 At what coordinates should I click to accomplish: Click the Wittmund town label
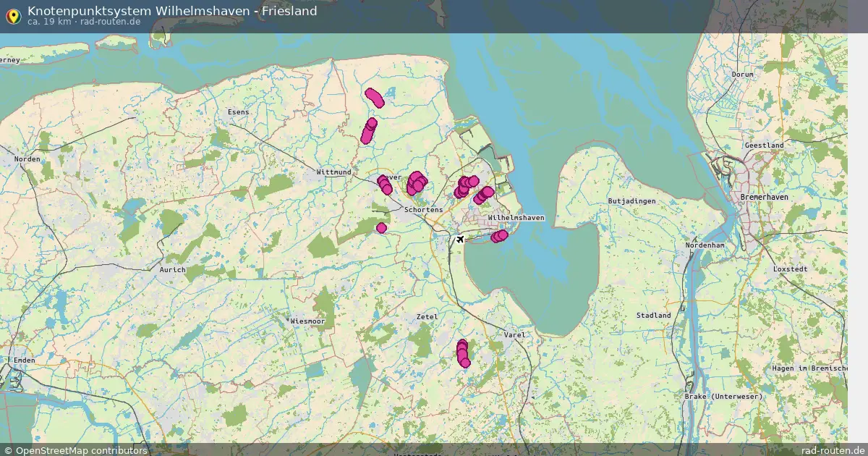click(333, 172)
